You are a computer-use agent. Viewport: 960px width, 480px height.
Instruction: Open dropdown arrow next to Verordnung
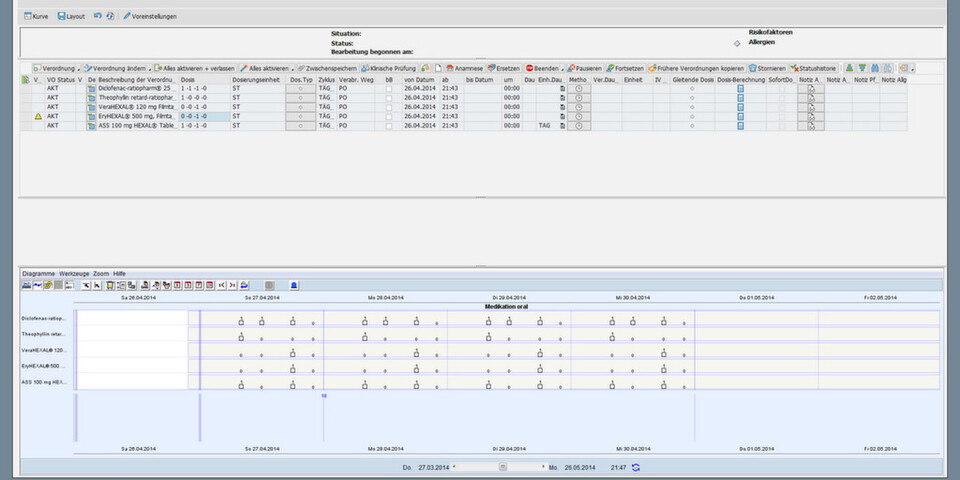[x=79, y=69]
